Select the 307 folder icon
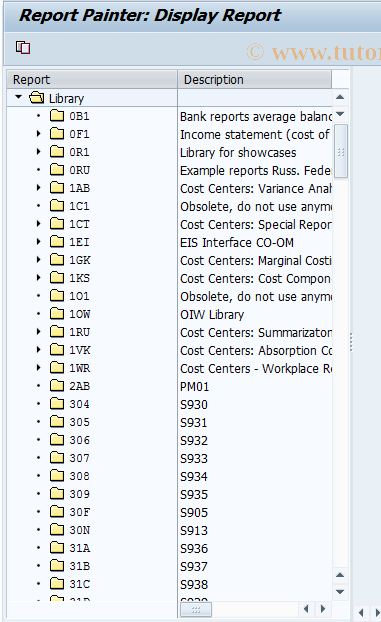This screenshot has height=622, width=381. point(57,458)
